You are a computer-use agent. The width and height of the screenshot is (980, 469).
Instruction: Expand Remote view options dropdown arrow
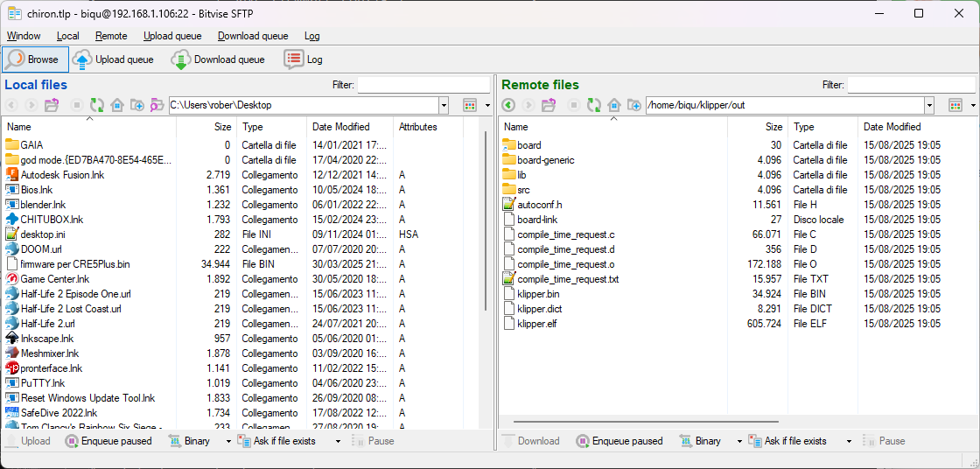(973, 106)
